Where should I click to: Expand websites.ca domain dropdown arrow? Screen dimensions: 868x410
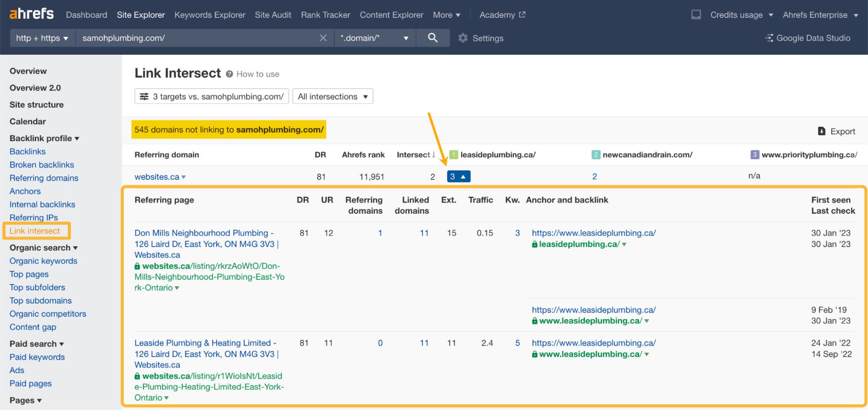point(184,177)
